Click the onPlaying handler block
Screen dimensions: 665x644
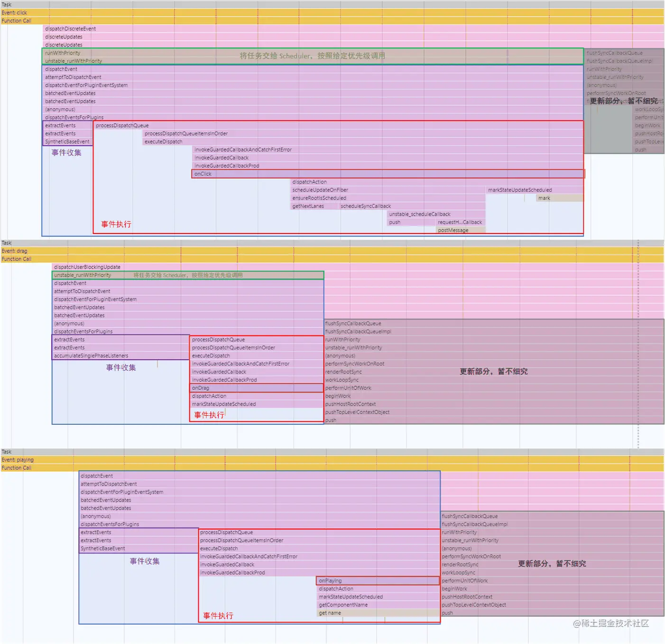[332, 580]
